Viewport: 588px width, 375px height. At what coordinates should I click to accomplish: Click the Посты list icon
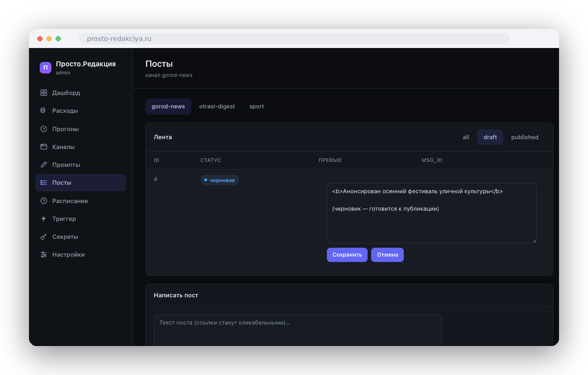click(43, 183)
